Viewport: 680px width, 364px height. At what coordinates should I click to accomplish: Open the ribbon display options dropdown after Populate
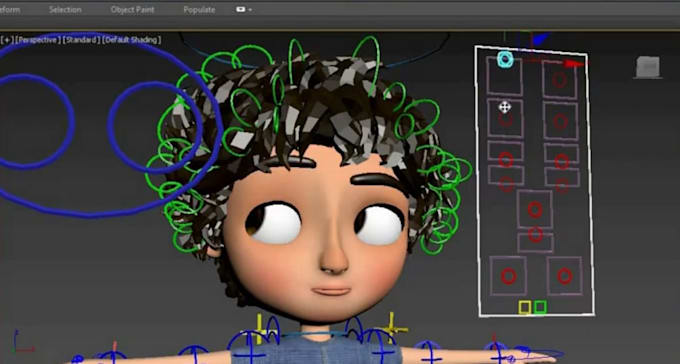[244, 10]
